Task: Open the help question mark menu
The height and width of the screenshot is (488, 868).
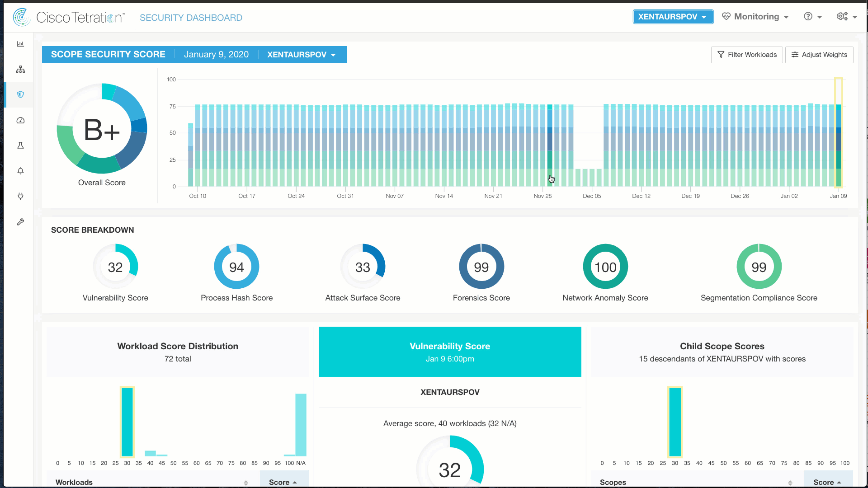Action: pos(812,17)
